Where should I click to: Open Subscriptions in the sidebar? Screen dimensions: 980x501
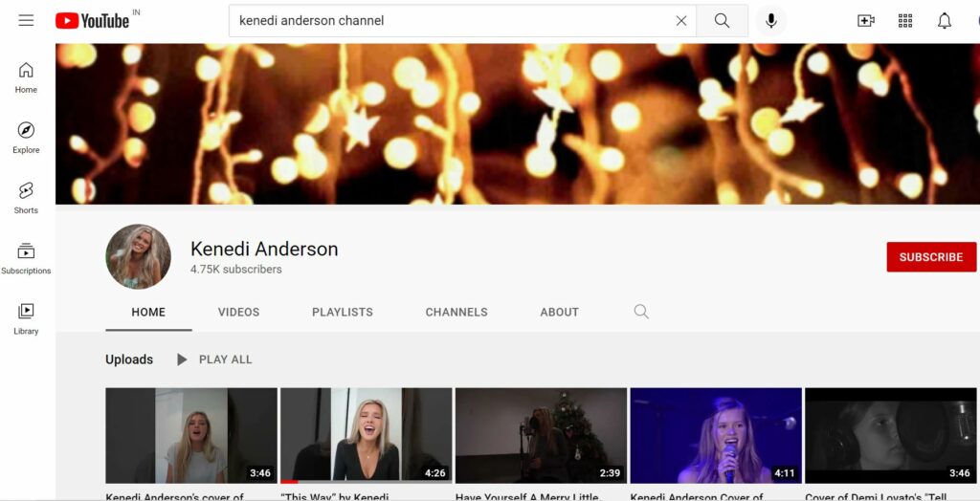click(26, 258)
